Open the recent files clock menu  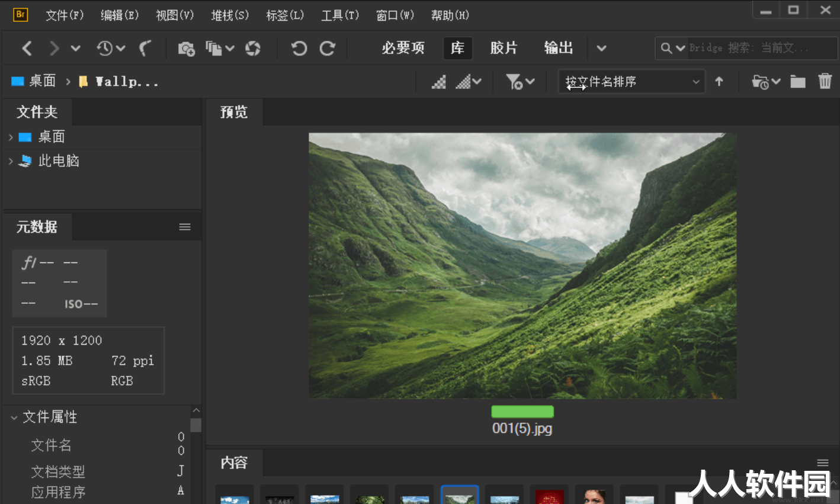click(x=110, y=49)
